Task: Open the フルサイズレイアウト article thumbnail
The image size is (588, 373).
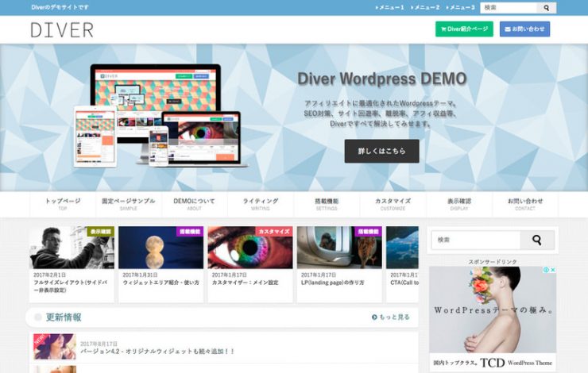Action: (x=72, y=248)
